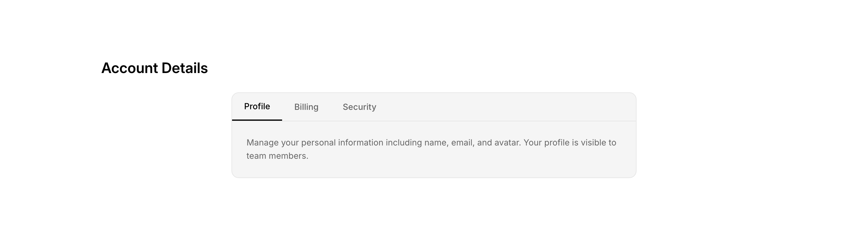The height and width of the screenshot is (236, 868).
Task: Click the word "Account" in the heading
Action: [129, 68]
